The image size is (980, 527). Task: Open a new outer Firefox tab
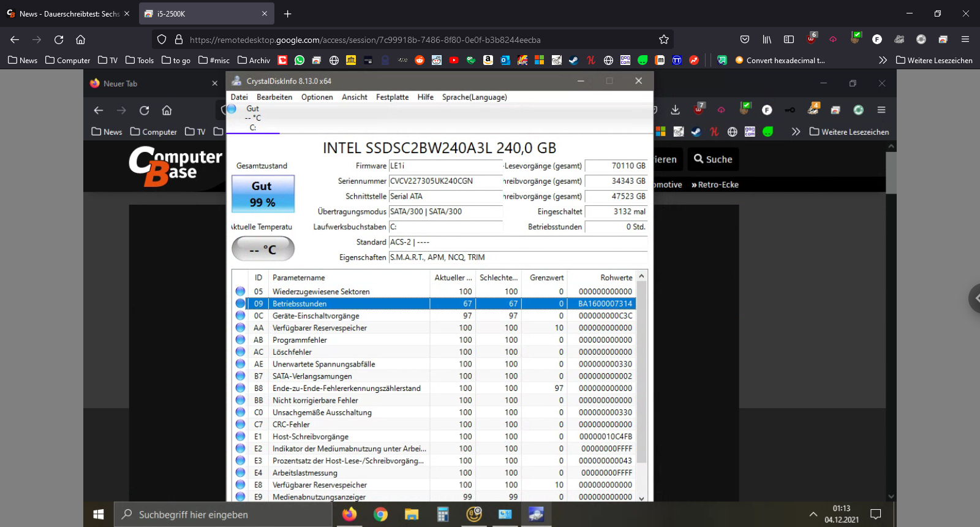pos(287,13)
